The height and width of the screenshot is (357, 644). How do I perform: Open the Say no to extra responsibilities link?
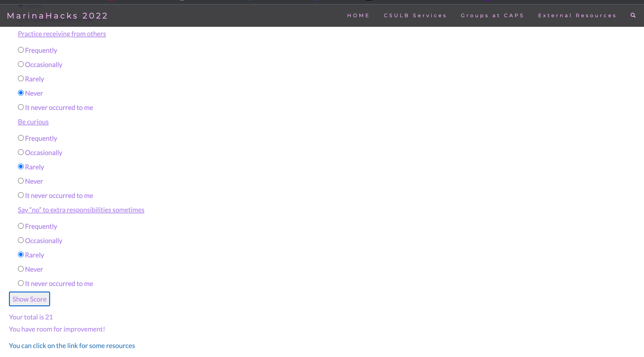tap(81, 210)
